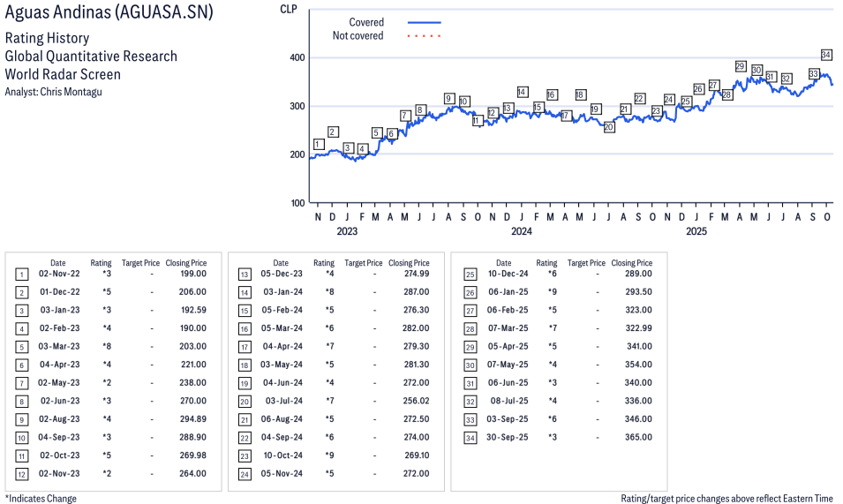Select the 365.00 closing price cell

[x=636, y=438]
